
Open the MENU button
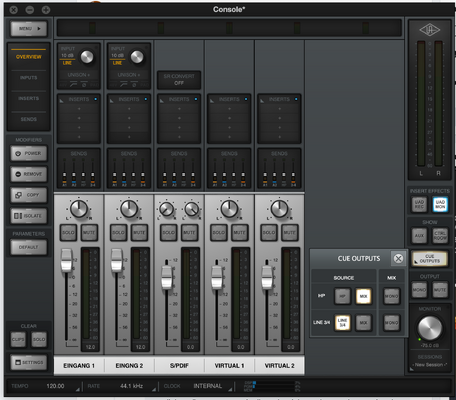[x=29, y=29]
